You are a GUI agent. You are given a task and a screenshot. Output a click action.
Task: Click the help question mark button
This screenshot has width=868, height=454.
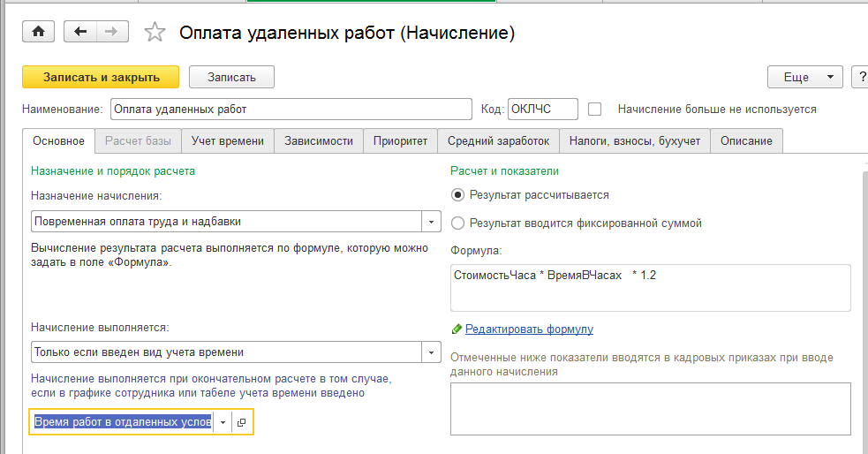point(859,77)
